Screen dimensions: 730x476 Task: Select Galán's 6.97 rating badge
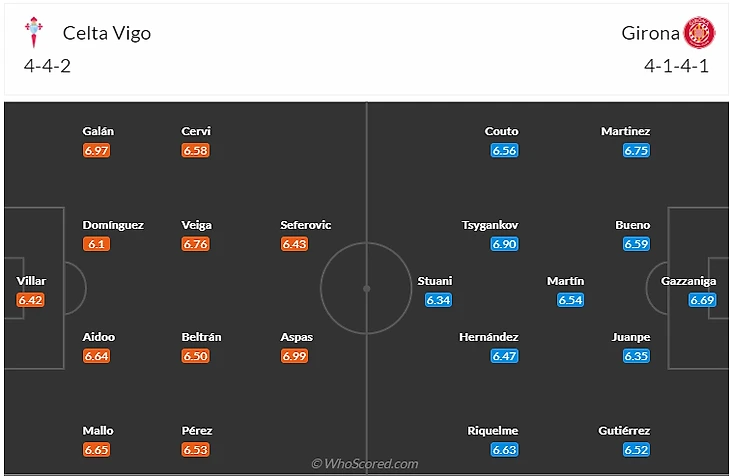97,150
